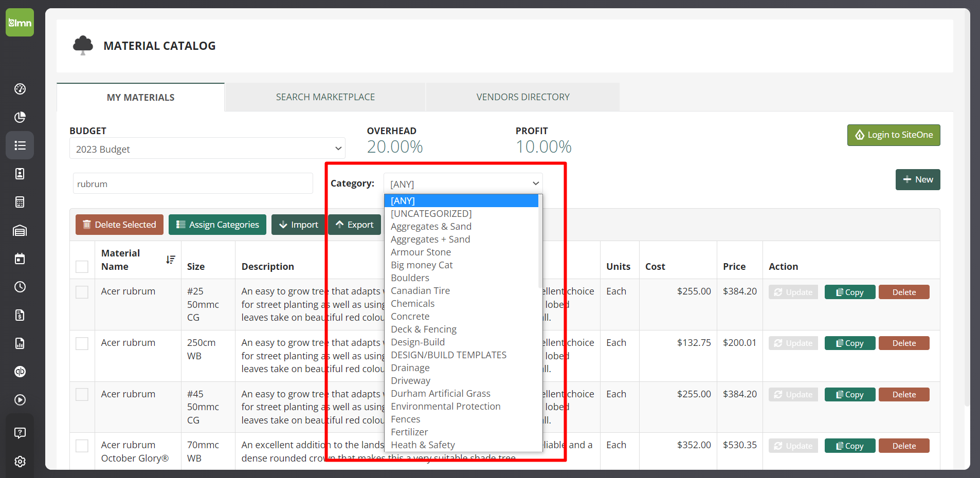This screenshot has height=478, width=980.
Task: Open the pie chart sidebar icon
Action: coord(20,117)
